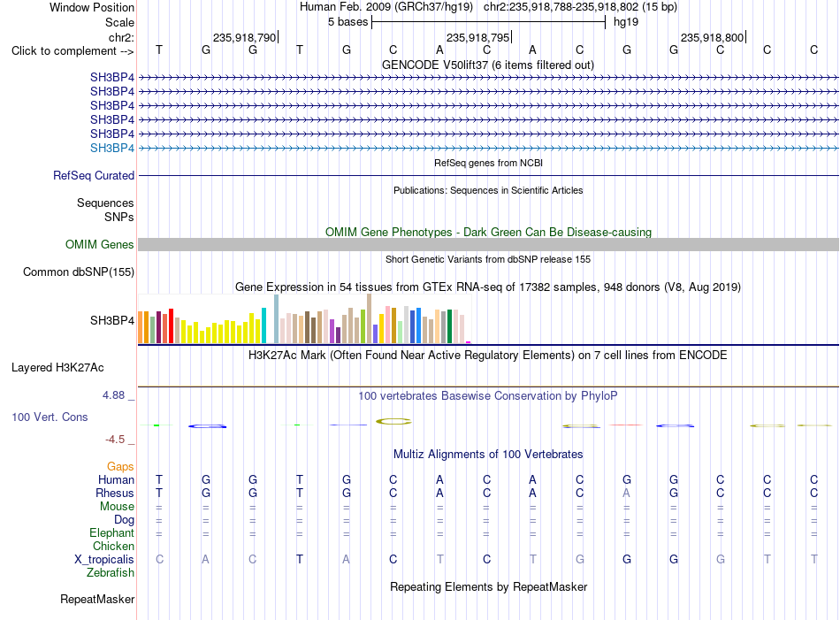
Task: Click the gray OMIM Genes item bar
Action: (x=488, y=244)
